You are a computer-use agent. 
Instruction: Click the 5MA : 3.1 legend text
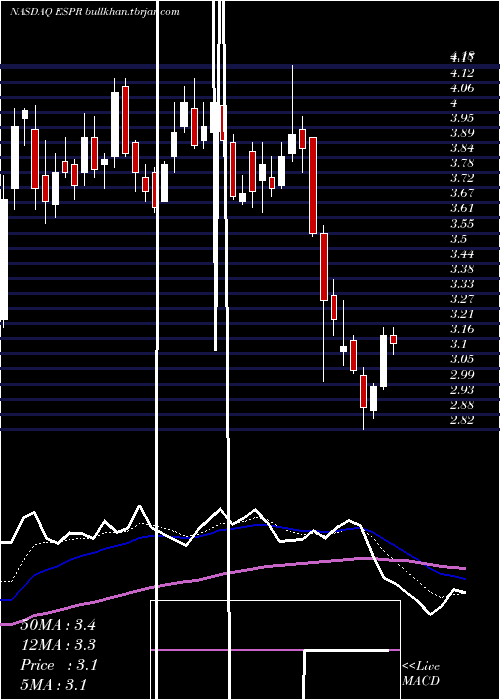pos(53,684)
